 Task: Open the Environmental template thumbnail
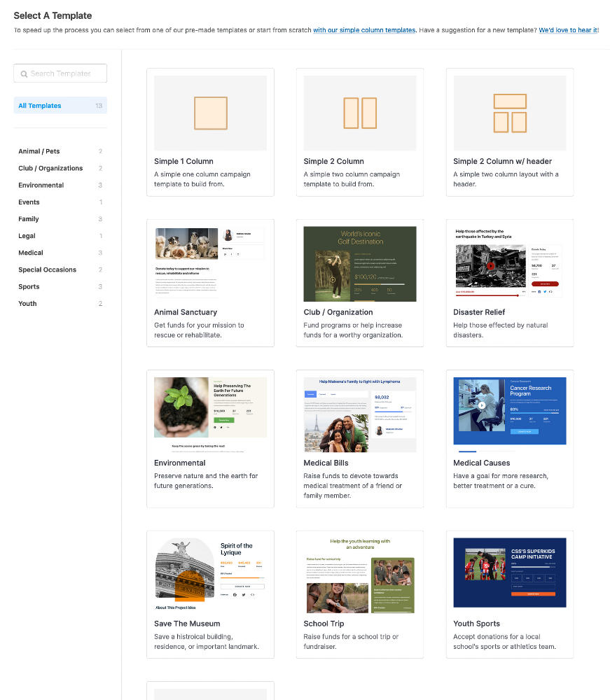tap(210, 414)
